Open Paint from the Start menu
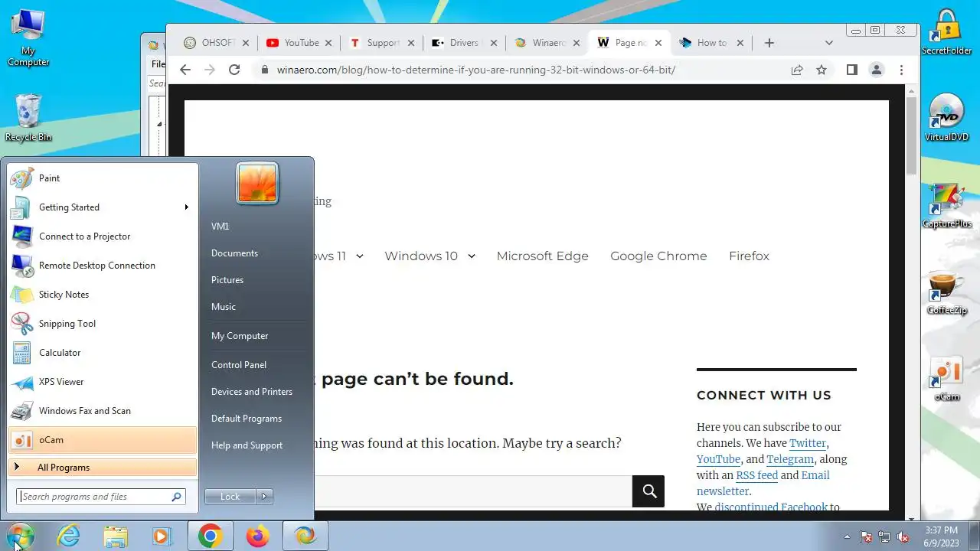This screenshot has height=551, width=980. (102, 178)
